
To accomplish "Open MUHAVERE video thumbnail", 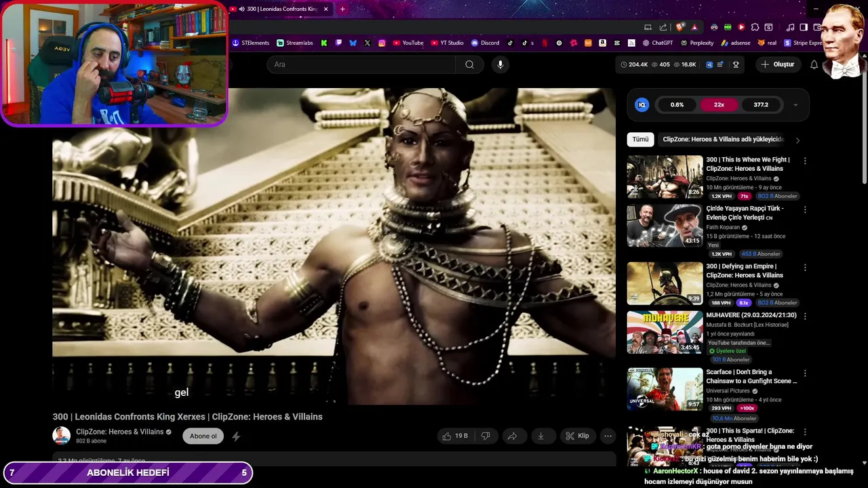I will 665,332.
